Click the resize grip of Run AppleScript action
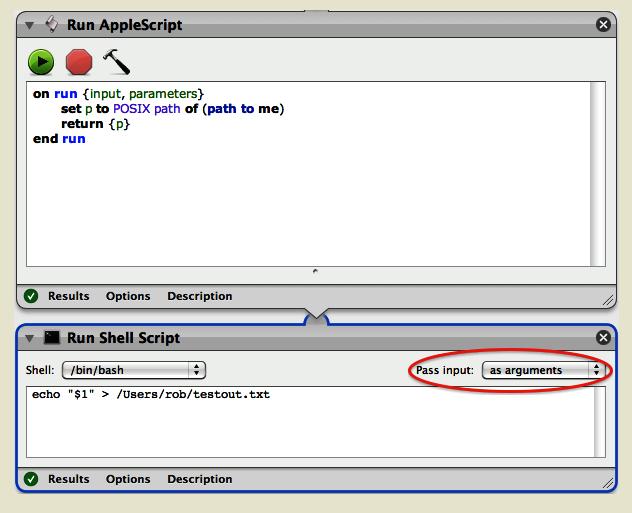This screenshot has height=513, width=632. (x=608, y=301)
